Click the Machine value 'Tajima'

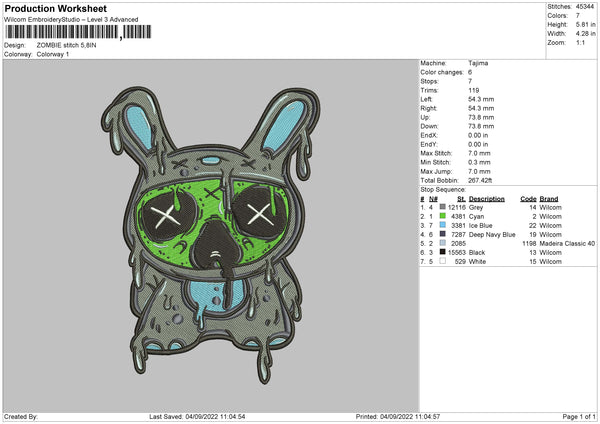(478, 63)
